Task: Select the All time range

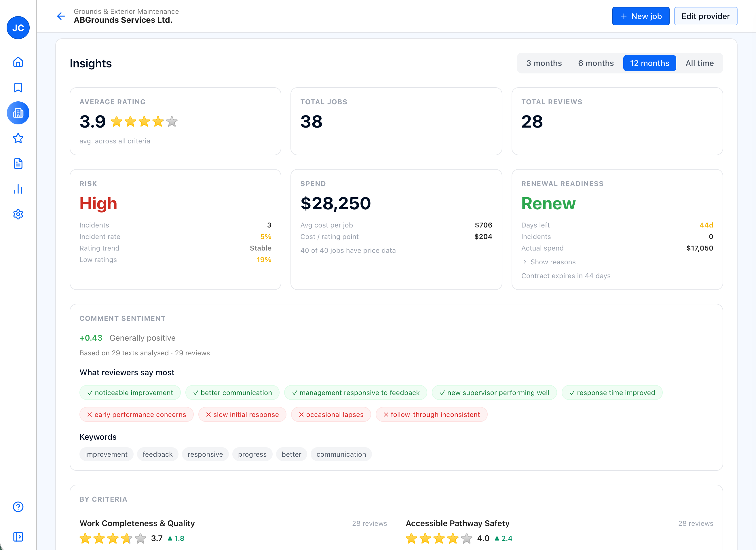Action: [699, 63]
